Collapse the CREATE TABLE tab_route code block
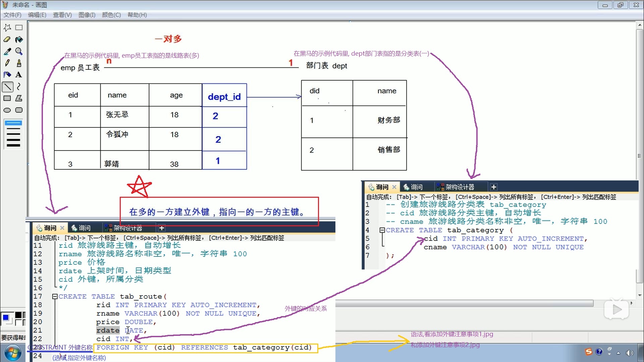 click(x=55, y=296)
